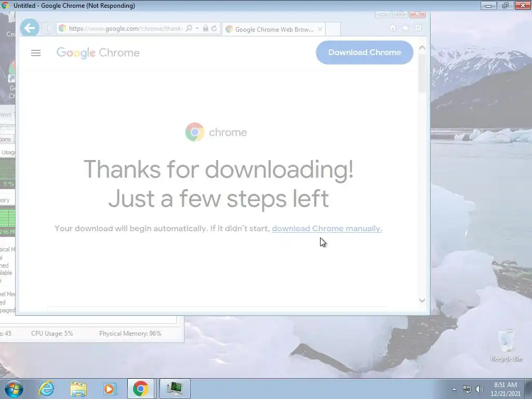Click the Chrome icon in the title bar
The width and height of the screenshot is (532, 399).
(5, 5)
